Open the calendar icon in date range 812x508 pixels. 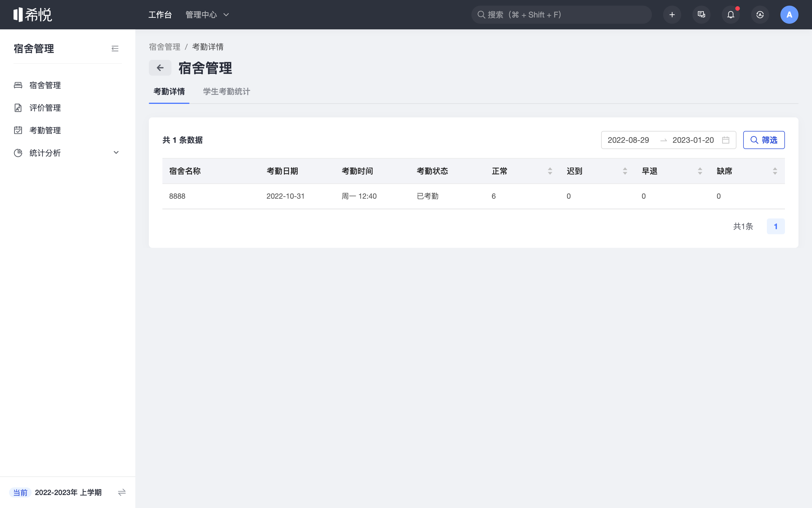tap(725, 140)
